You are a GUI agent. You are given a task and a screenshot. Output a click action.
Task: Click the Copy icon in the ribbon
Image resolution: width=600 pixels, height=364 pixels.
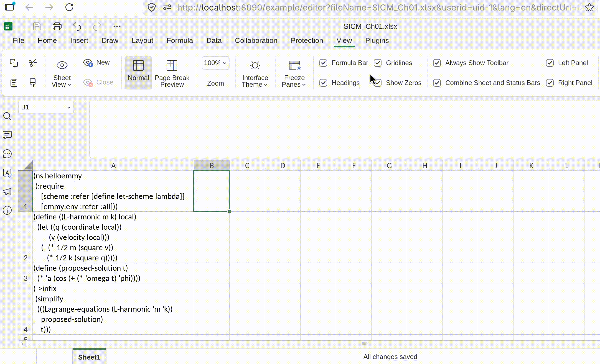pyautogui.click(x=14, y=63)
